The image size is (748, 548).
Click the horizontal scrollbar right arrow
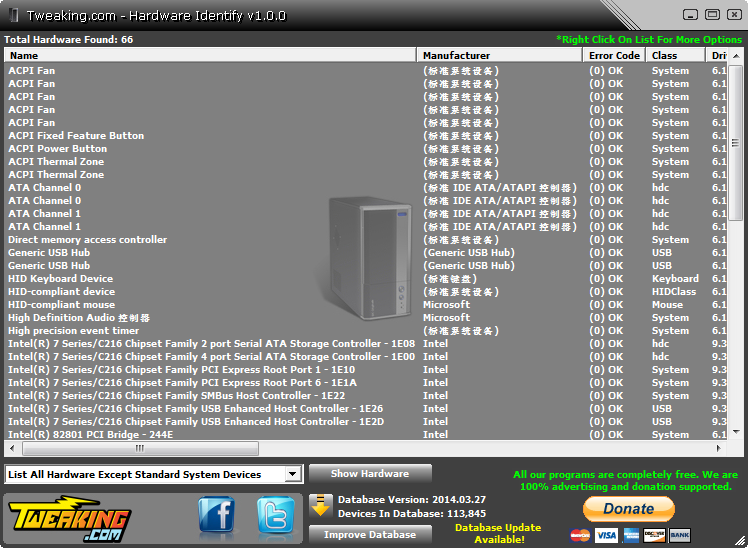[x=718, y=448]
